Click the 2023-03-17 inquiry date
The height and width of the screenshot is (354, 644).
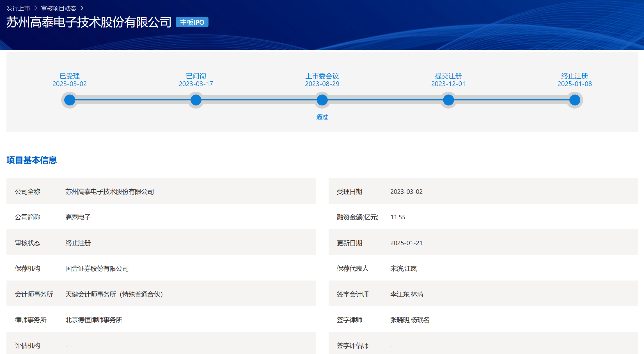point(196,84)
